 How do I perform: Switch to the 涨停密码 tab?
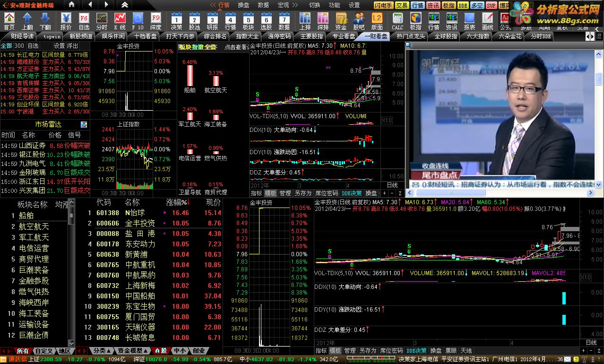(x=280, y=36)
